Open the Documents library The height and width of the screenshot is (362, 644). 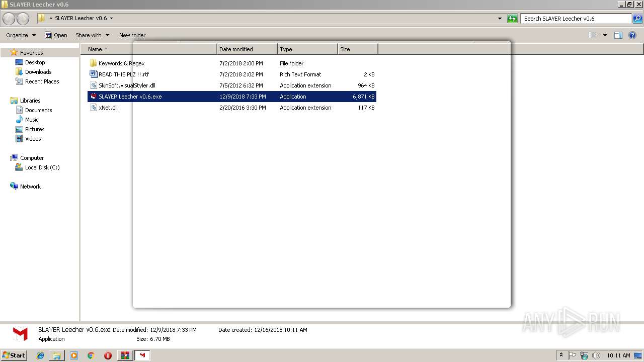coord(38,110)
